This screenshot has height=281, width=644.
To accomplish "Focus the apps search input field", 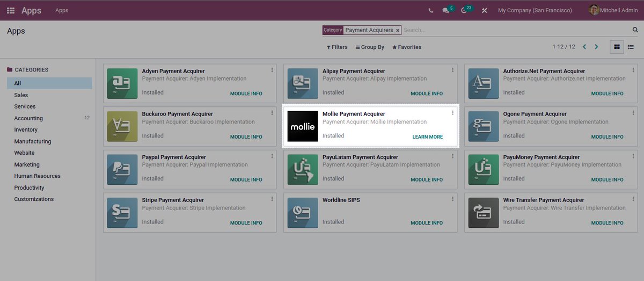I will point(515,30).
